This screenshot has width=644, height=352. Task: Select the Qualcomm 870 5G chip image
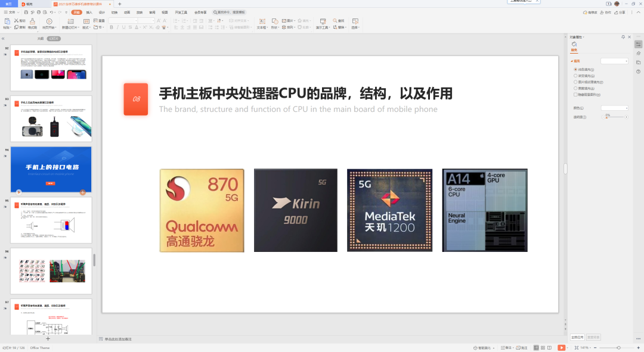tap(202, 210)
